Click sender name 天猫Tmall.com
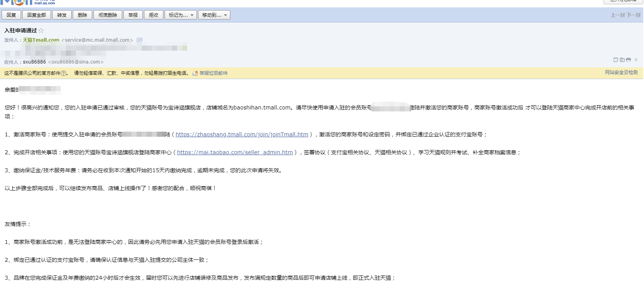The width and height of the screenshot is (644, 291). 41,40
